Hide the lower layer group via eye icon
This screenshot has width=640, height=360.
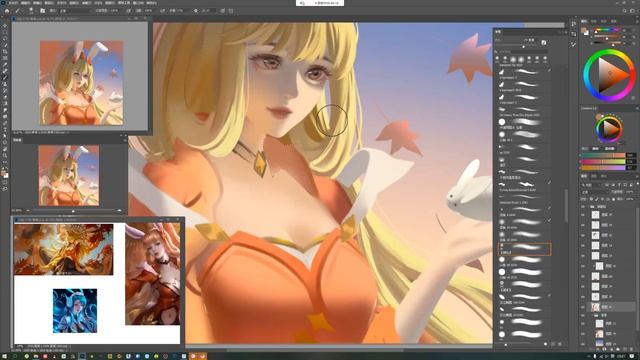coord(583,316)
